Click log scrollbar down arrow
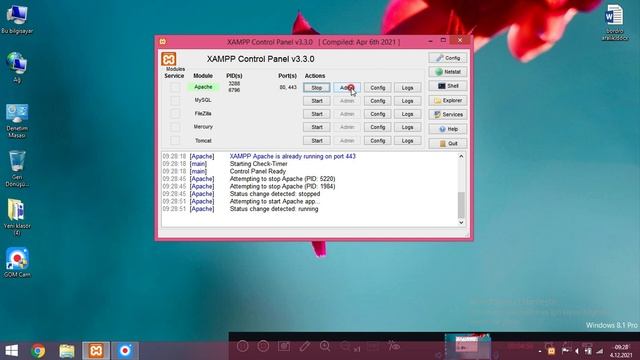The image size is (640, 360). click(461, 222)
